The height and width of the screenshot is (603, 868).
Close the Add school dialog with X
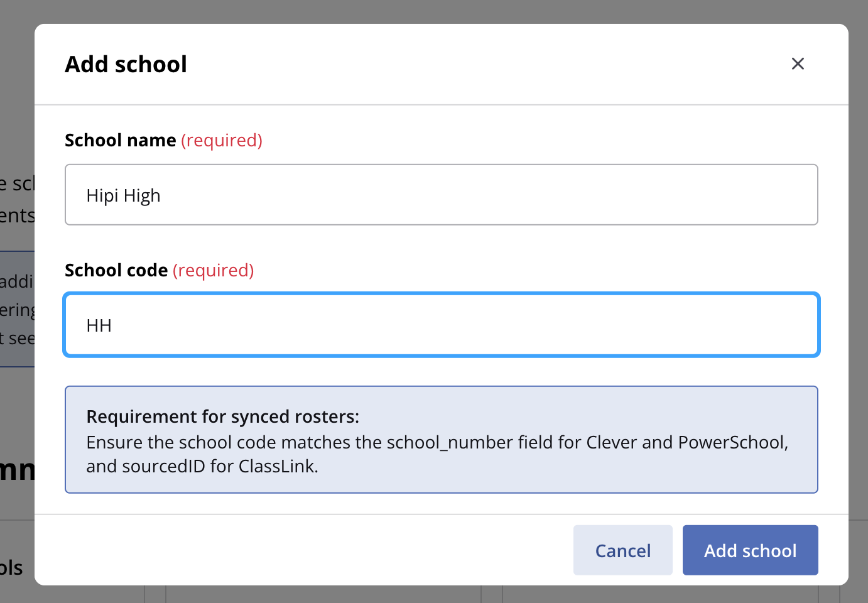pyautogui.click(x=798, y=63)
